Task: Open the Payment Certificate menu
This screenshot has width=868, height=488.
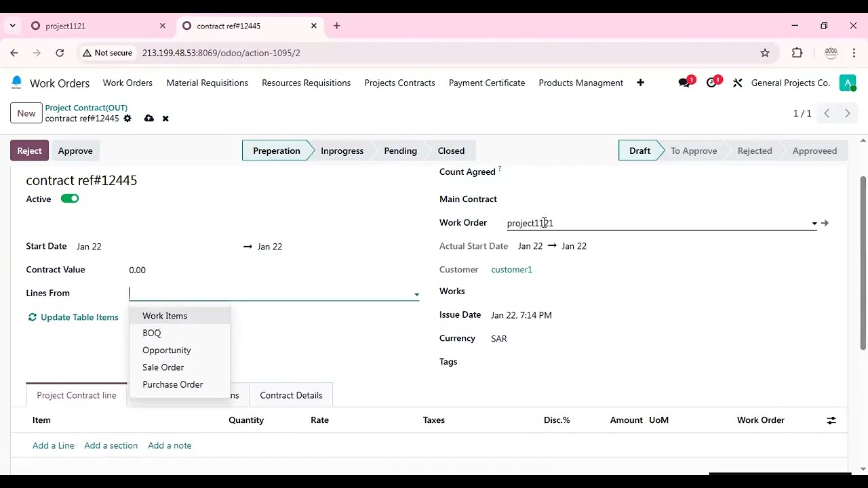Action: tap(487, 83)
